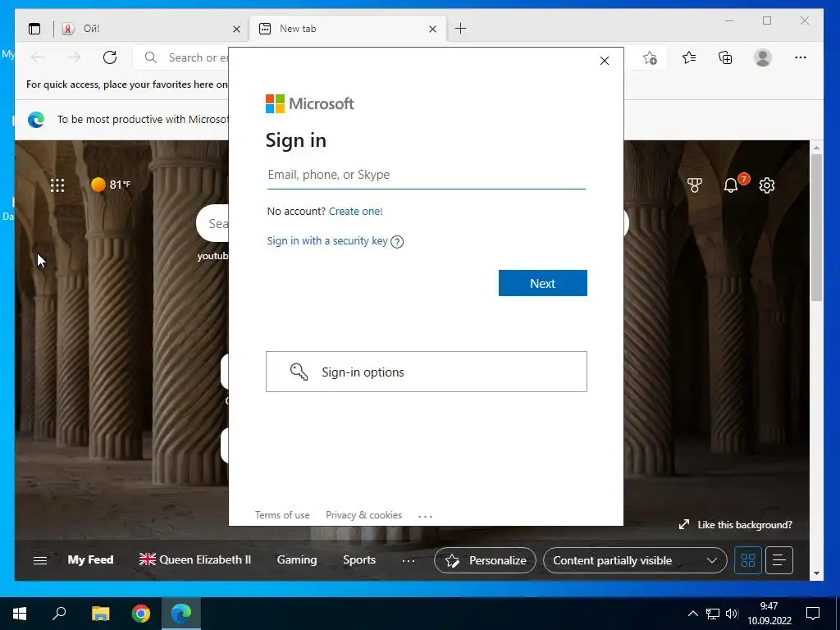Viewport: 840px width, 630px height.
Task: Click the Personalize button
Action: tap(485, 560)
